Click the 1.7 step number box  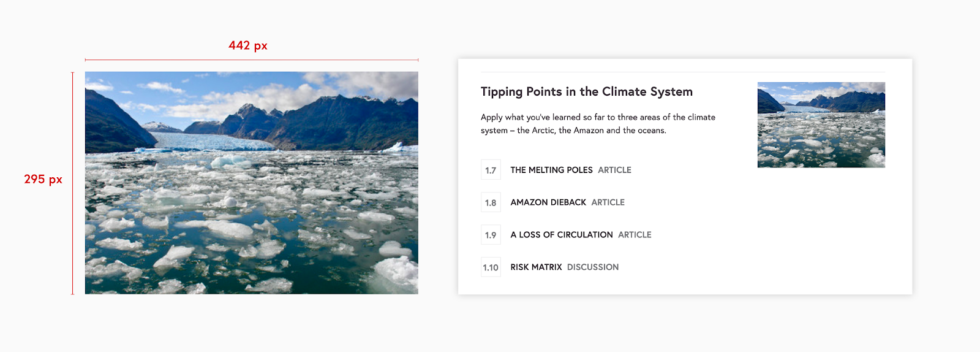(x=491, y=170)
